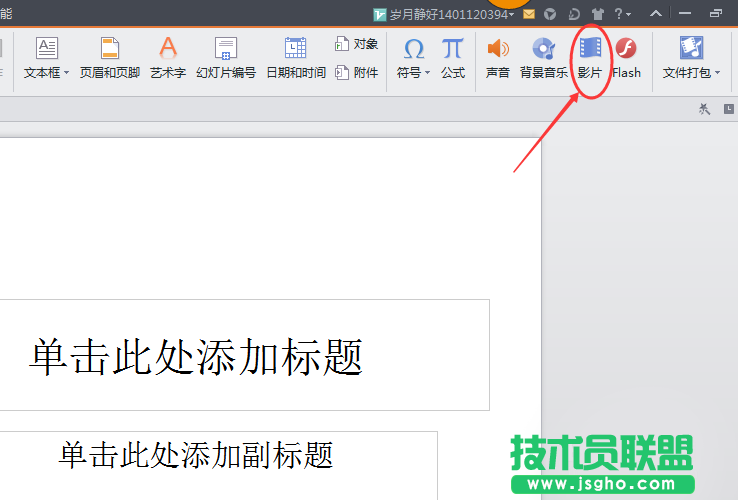Open the help question mark menu
Image resolution: width=738 pixels, height=500 pixels.
(622, 14)
